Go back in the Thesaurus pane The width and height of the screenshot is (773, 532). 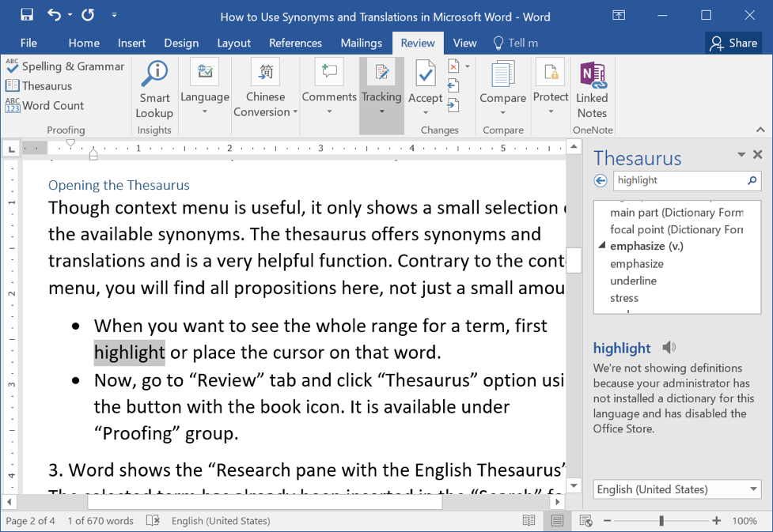pos(601,180)
